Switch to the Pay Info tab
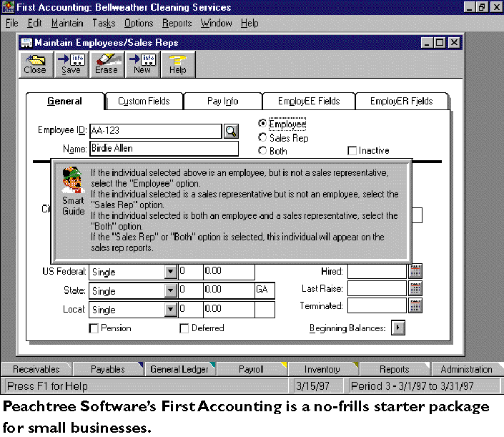 coord(223,102)
